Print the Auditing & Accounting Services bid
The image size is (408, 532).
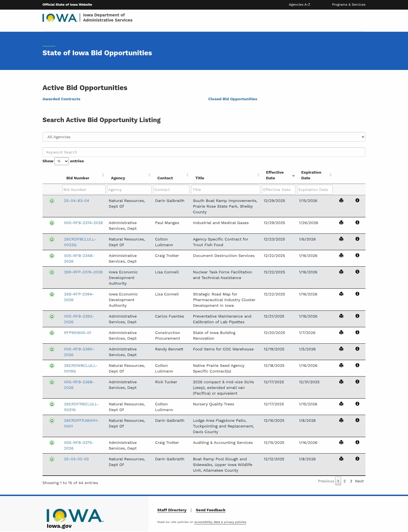point(341,442)
